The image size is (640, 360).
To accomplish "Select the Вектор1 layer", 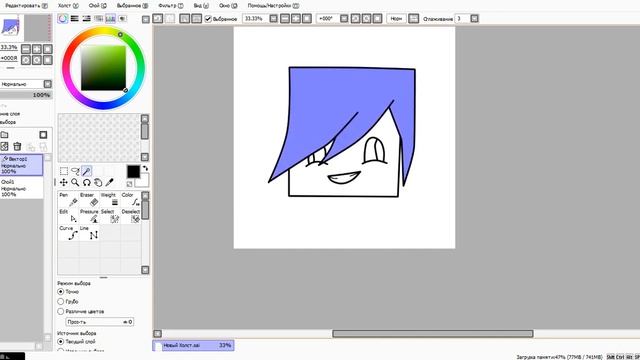I will coord(21,165).
